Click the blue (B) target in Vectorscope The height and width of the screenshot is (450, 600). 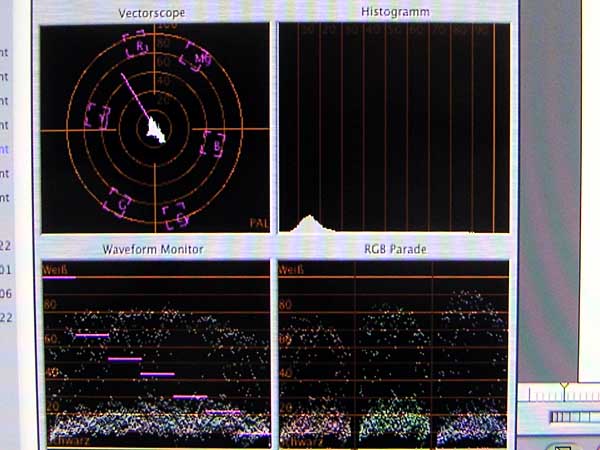pos(213,145)
